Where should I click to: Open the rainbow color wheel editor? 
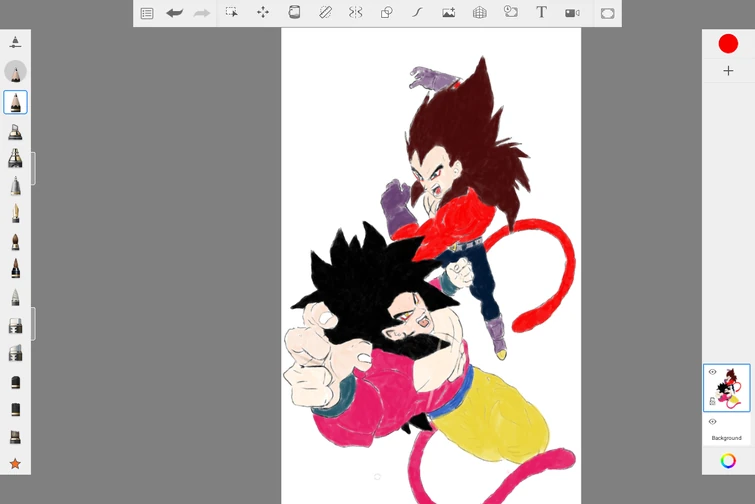tap(728, 461)
